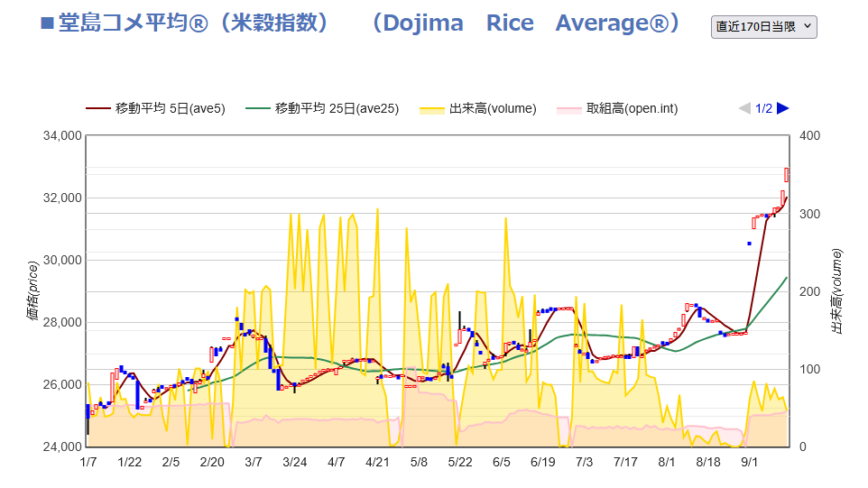
Task: Click the 8/18 date axis label
Action: click(708, 462)
